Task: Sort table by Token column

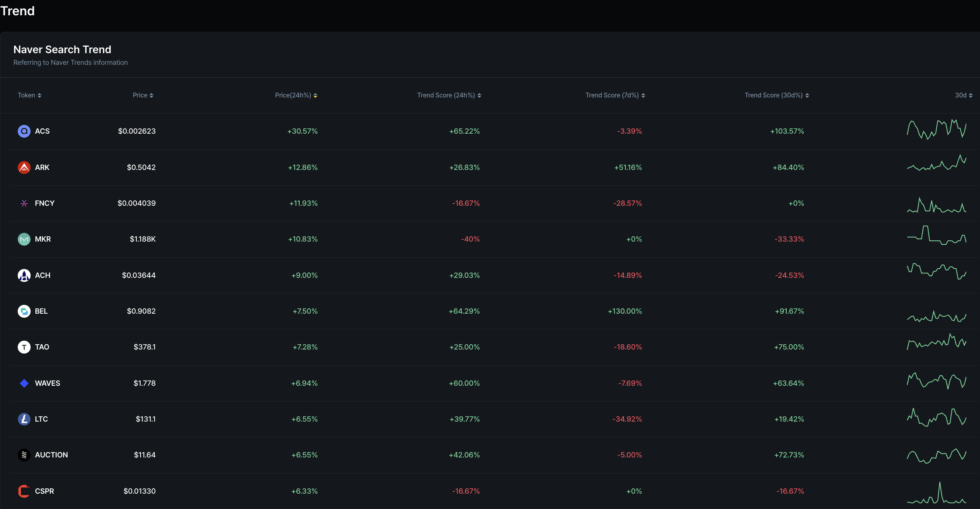Action: (29, 95)
